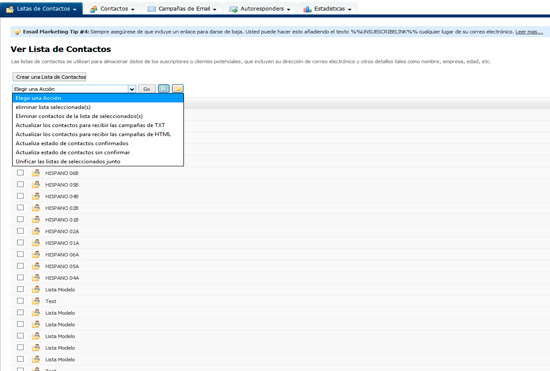Click the Estadísticas bar chart icon
The image size is (550, 371).
(307, 9)
